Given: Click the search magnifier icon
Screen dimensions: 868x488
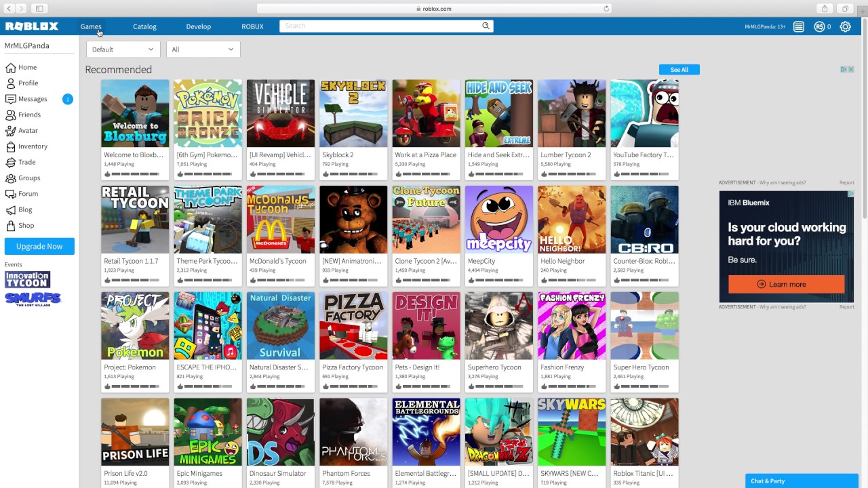Looking at the screenshot, I should [486, 26].
